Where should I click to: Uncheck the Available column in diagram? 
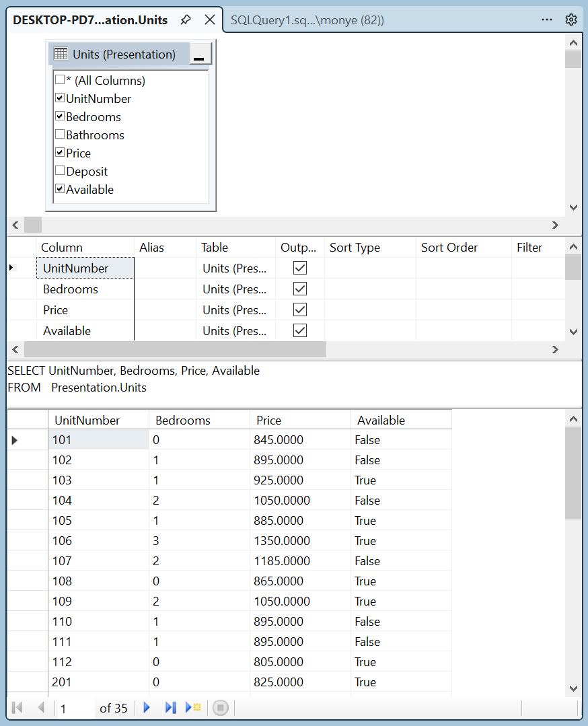click(60, 188)
